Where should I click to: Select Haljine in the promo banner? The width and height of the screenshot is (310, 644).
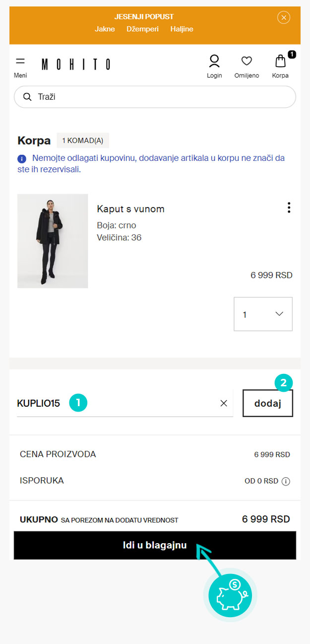click(182, 29)
